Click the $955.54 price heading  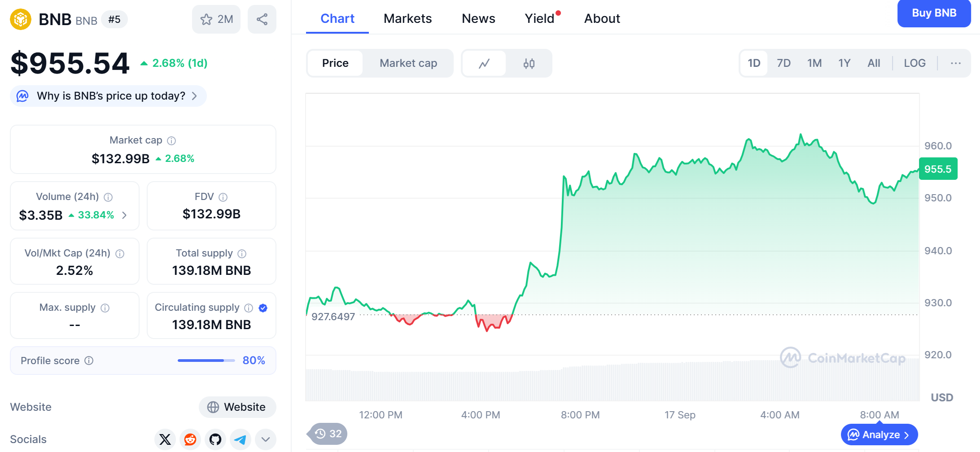coord(70,63)
